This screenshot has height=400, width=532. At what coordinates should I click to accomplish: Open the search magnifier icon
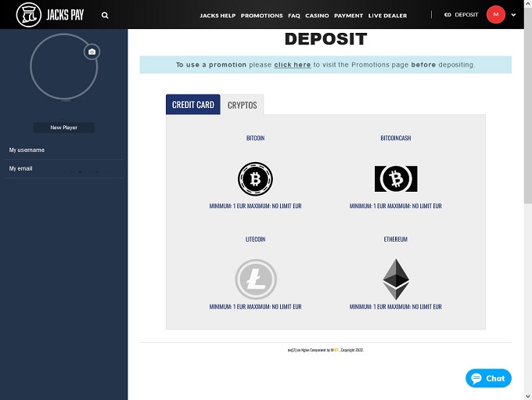(x=105, y=15)
